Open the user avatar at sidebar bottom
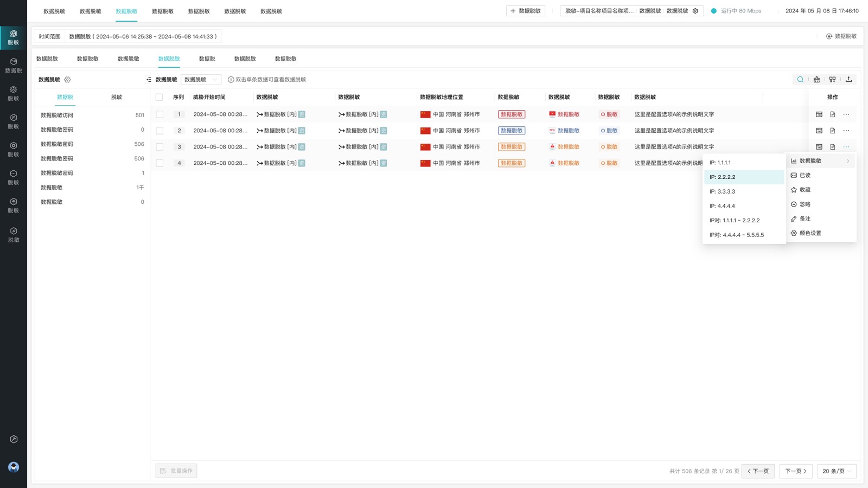868x488 pixels. [14, 467]
